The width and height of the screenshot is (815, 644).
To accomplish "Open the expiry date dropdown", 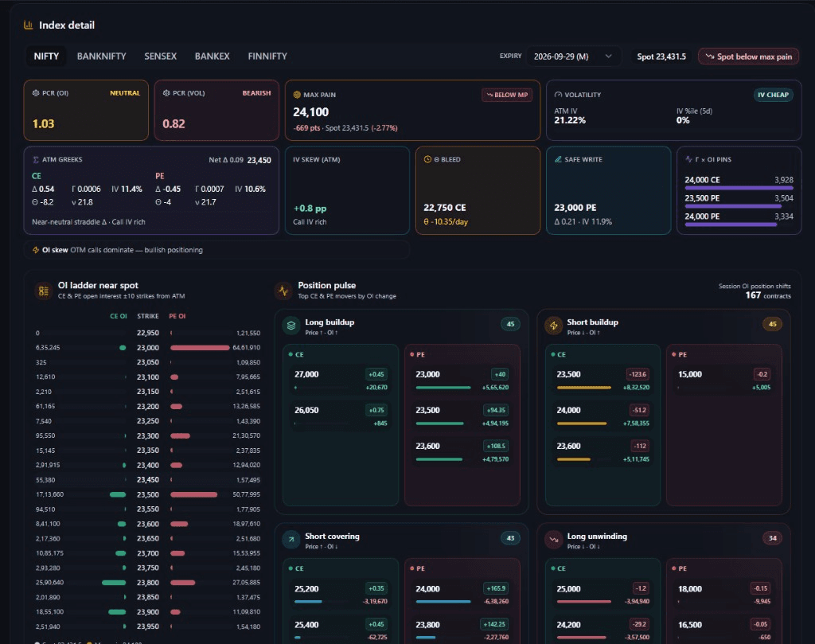I will 573,57.
